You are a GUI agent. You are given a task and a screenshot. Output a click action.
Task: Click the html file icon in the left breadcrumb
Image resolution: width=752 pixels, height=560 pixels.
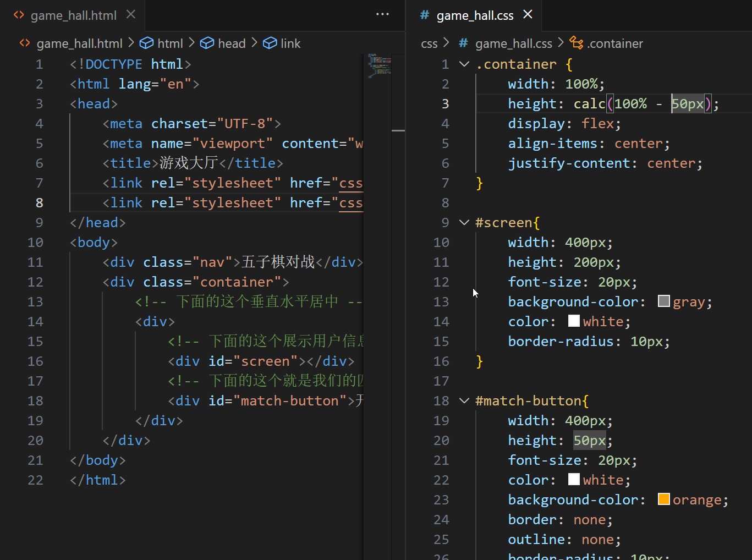(25, 43)
